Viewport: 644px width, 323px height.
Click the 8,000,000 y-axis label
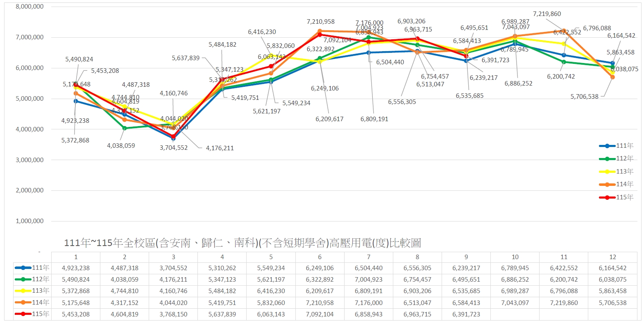click(x=29, y=7)
